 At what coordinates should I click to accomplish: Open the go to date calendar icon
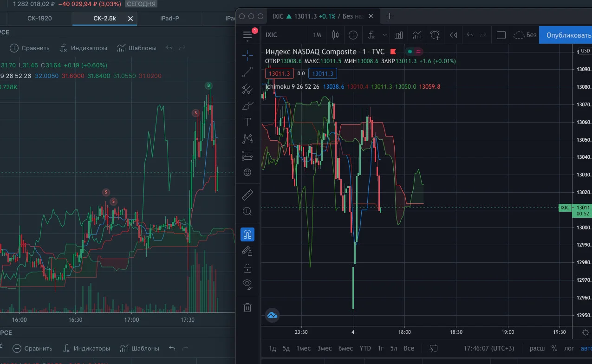pos(434,348)
